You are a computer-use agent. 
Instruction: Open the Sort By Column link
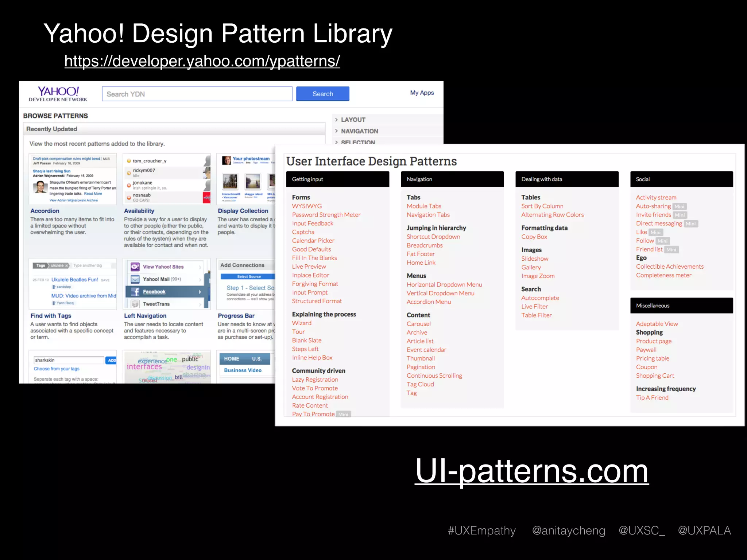[x=542, y=206]
